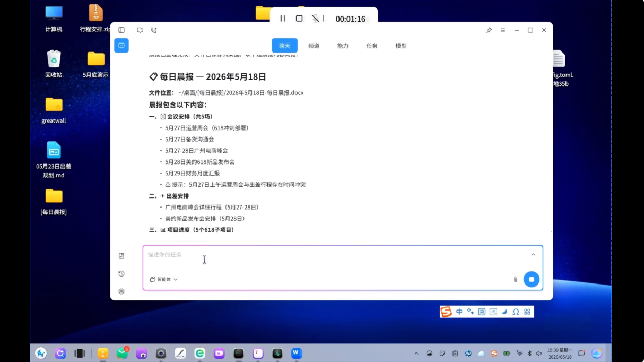Pin the chat window on top
This screenshot has width=644, height=362.
[x=489, y=30]
